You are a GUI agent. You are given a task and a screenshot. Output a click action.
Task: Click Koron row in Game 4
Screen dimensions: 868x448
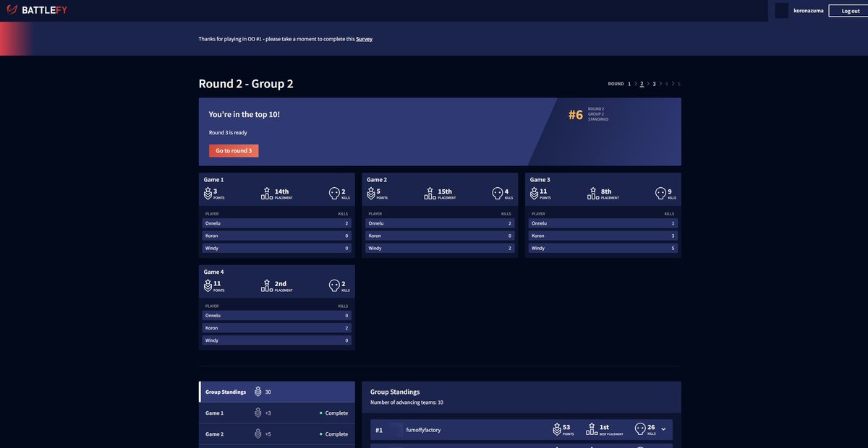tap(276, 328)
